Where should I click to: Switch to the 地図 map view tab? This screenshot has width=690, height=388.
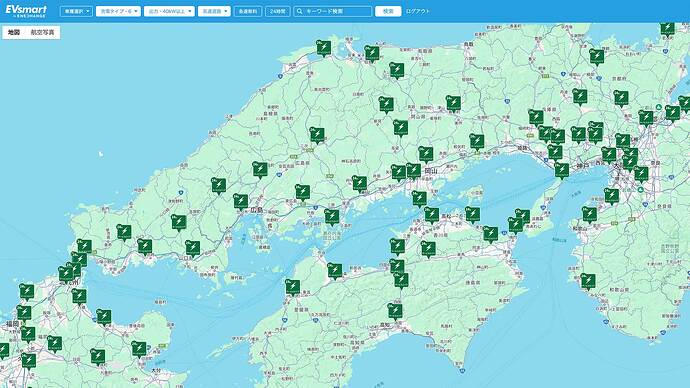coord(14,33)
